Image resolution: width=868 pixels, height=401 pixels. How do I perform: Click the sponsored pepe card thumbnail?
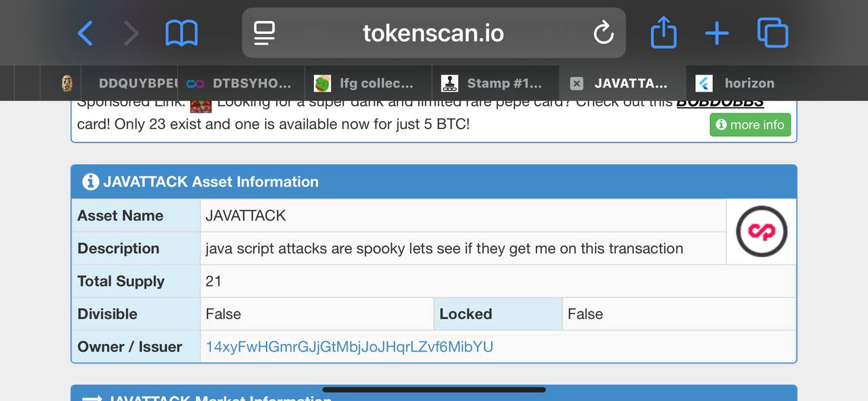[x=201, y=105]
